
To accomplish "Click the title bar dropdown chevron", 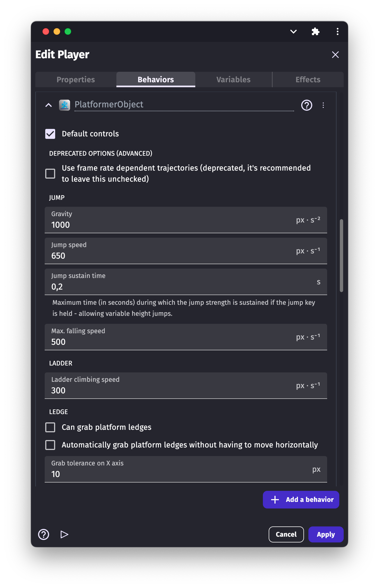I will [x=293, y=31].
